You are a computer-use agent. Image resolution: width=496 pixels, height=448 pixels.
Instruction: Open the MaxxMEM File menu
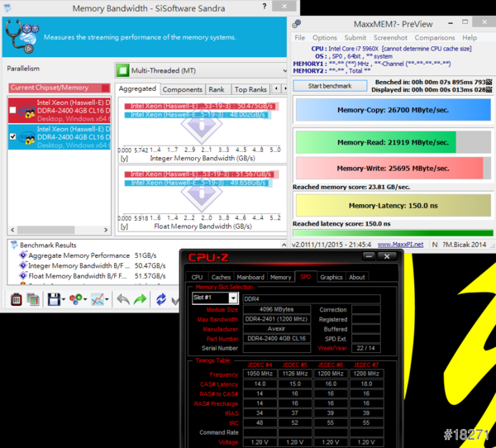(x=300, y=38)
